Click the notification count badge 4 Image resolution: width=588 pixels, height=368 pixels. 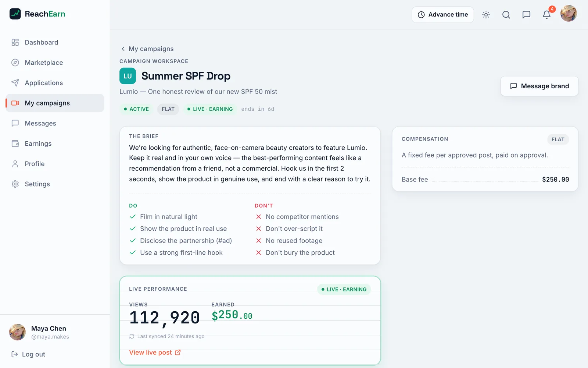point(552,9)
